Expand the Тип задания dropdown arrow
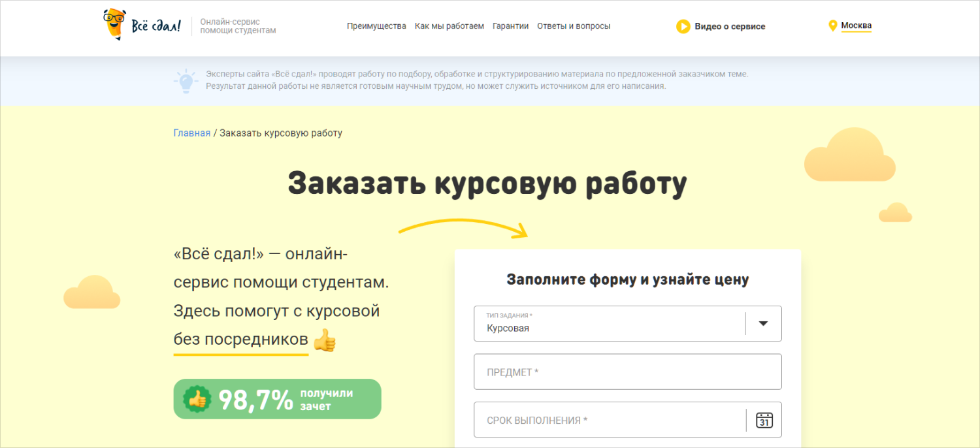Viewport: 980px width, 448px height. tap(762, 323)
